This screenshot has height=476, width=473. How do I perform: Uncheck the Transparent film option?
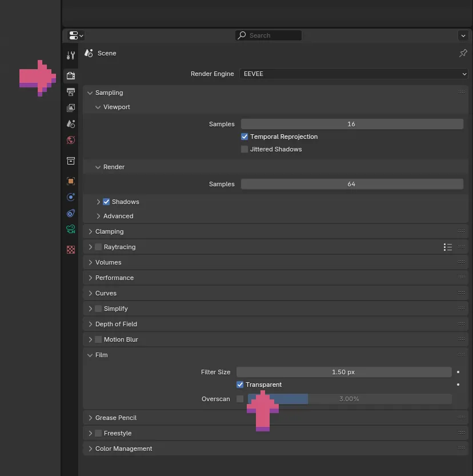click(x=240, y=385)
